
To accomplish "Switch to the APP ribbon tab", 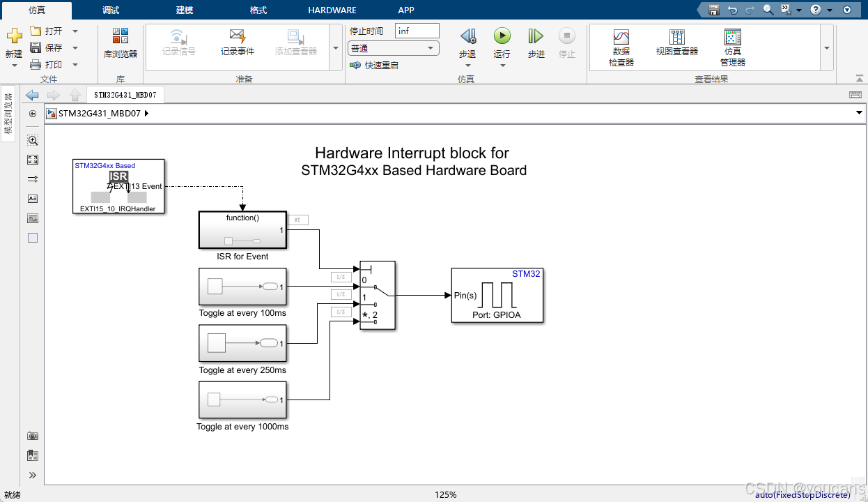I will [x=406, y=10].
